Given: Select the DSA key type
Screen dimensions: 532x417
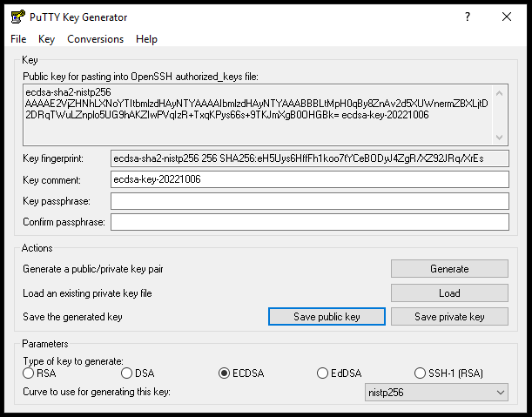Looking at the screenshot, I should point(138,373).
